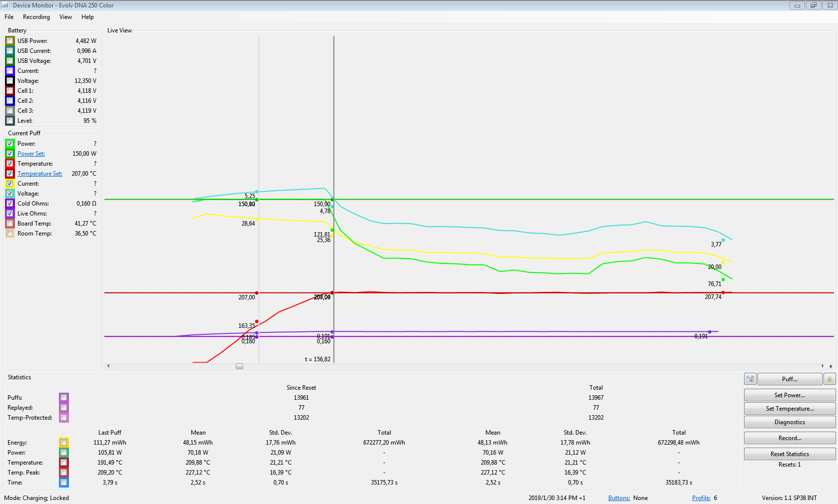Viewport: 838px width, 504px height.
Task: Click the Device Monitor title bar icon
Action: [x=5, y=5]
